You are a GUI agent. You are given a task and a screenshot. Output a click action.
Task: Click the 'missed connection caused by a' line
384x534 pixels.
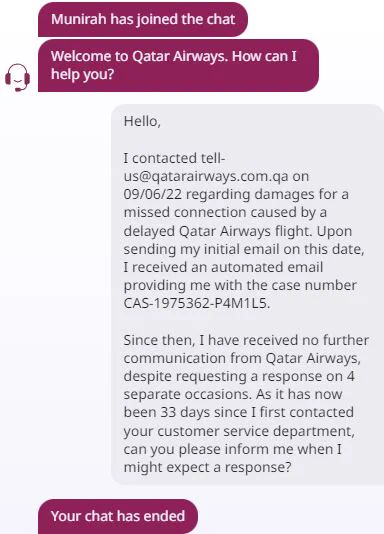(x=225, y=212)
